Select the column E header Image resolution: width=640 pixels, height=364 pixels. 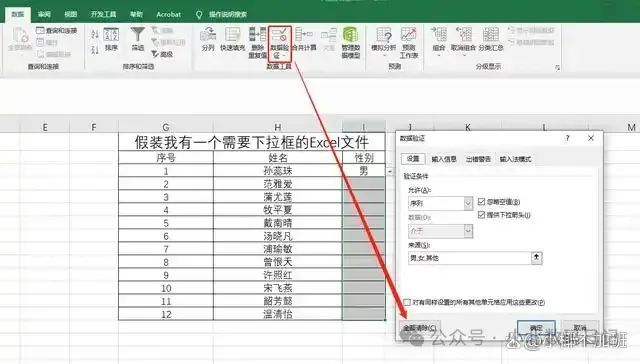[x=45, y=127]
